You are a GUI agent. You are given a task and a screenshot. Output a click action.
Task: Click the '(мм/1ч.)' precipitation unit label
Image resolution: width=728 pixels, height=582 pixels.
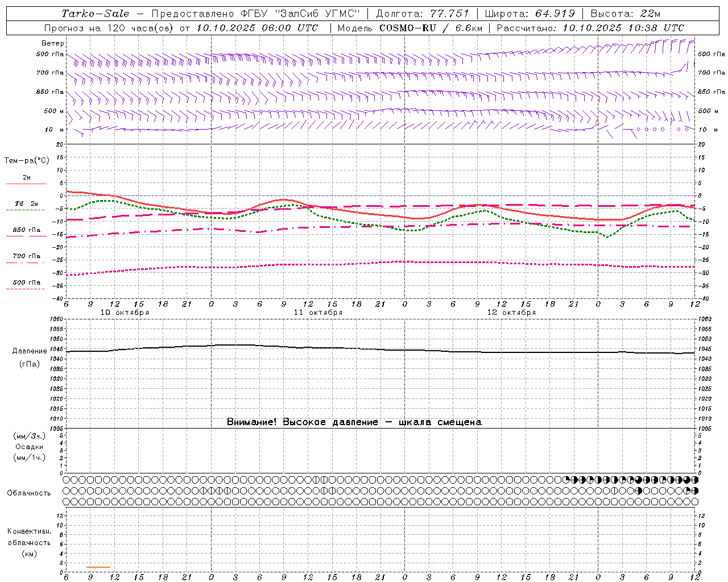point(30,458)
